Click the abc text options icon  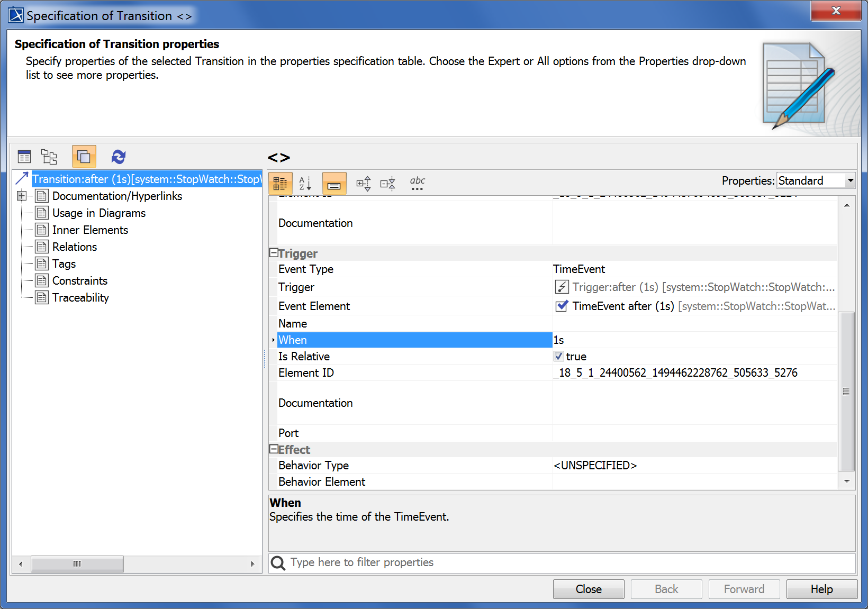(x=417, y=184)
